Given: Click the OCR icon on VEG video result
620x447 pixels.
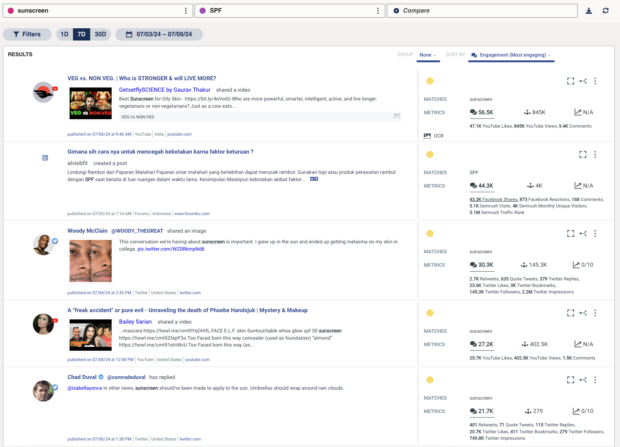Looking at the screenshot, I should [427, 136].
